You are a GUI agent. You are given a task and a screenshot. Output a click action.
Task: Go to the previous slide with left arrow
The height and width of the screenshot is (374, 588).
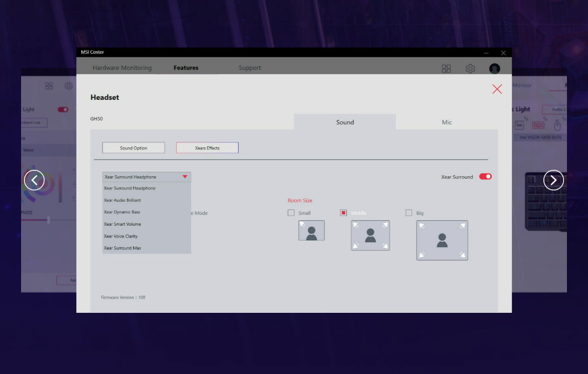pyautogui.click(x=34, y=180)
